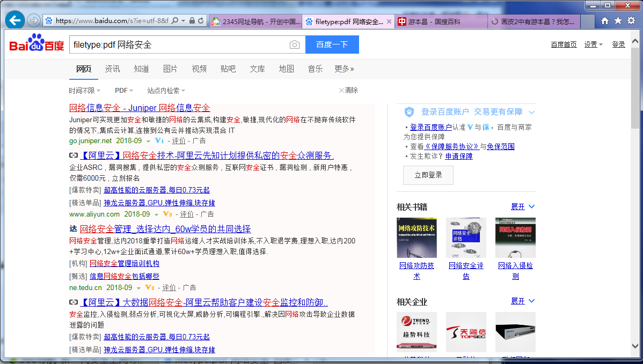The image size is (643, 364).
Task: Select the 贴吧 search category
Action: click(228, 69)
